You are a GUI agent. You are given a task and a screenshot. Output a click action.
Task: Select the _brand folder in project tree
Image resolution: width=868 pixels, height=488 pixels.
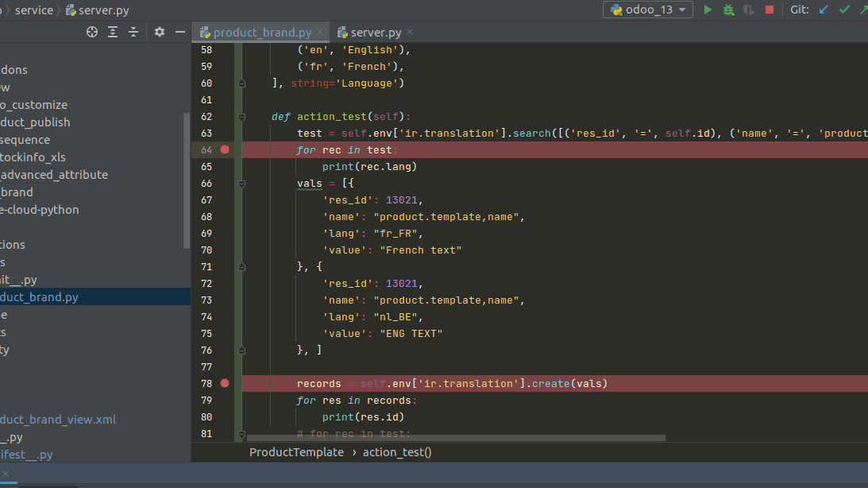click(x=17, y=192)
